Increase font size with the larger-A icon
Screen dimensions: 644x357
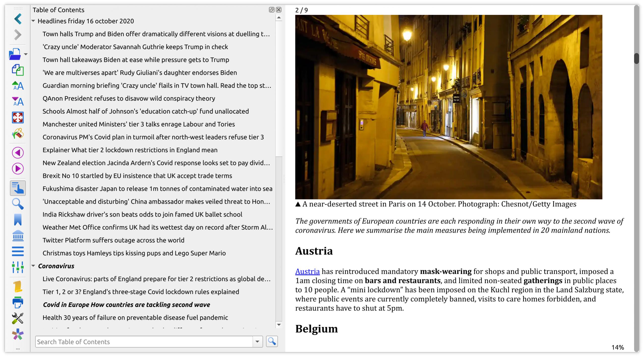[x=18, y=86]
